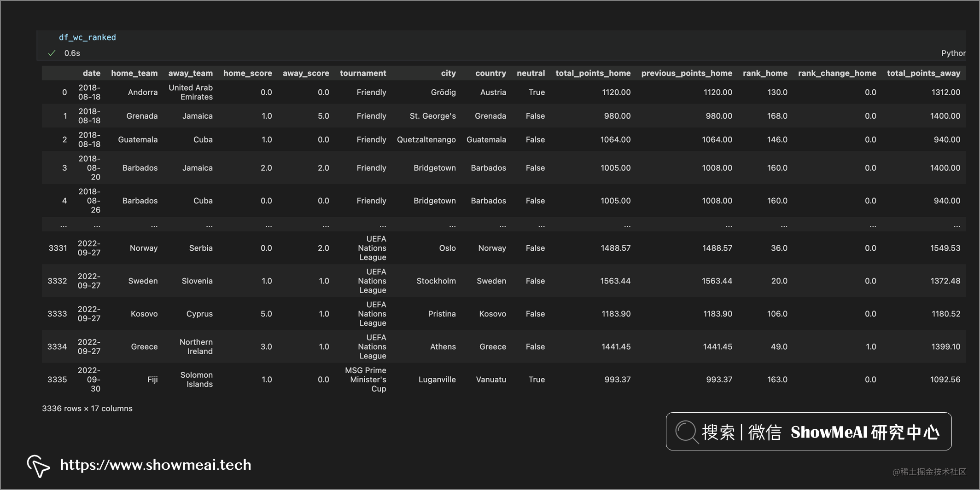Click the Cyprus away team cell

coord(199,314)
